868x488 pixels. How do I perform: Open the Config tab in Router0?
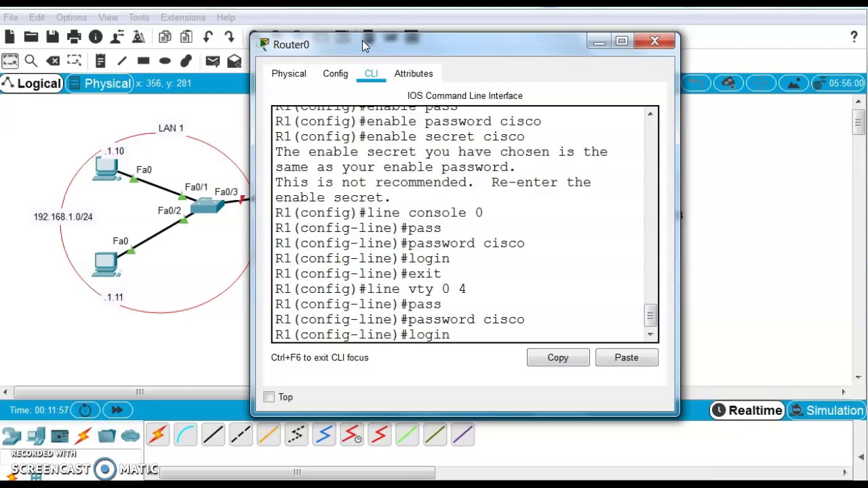[x=335, y=74]
